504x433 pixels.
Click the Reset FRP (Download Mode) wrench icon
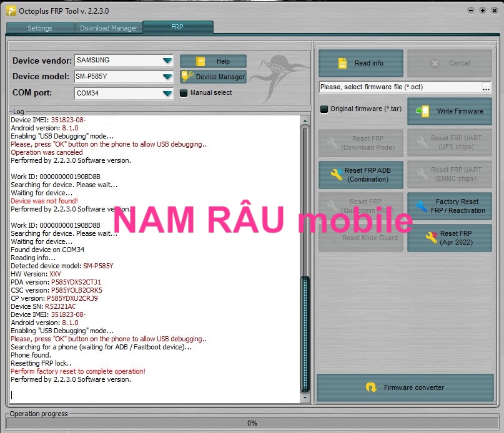[332, 143]
